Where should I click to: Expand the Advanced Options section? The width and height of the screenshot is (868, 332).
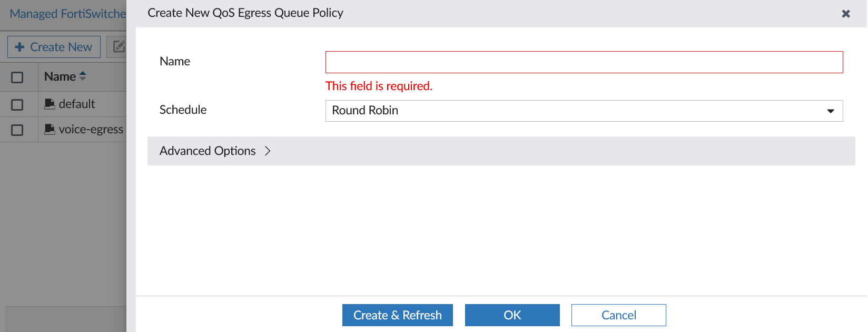point(208,151)
